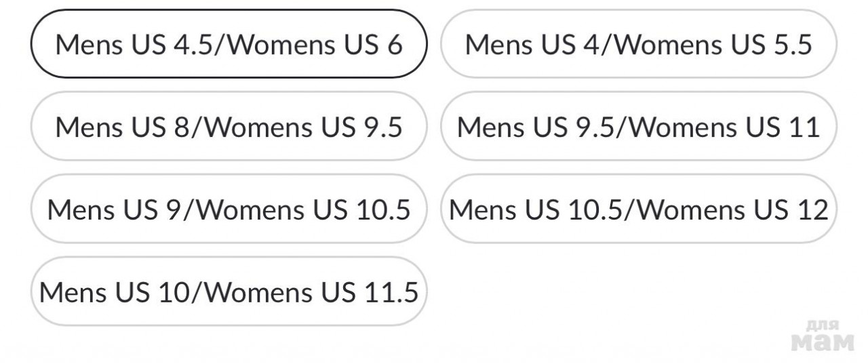Change size to Mens US 10.5

click(x=639, y=209)
